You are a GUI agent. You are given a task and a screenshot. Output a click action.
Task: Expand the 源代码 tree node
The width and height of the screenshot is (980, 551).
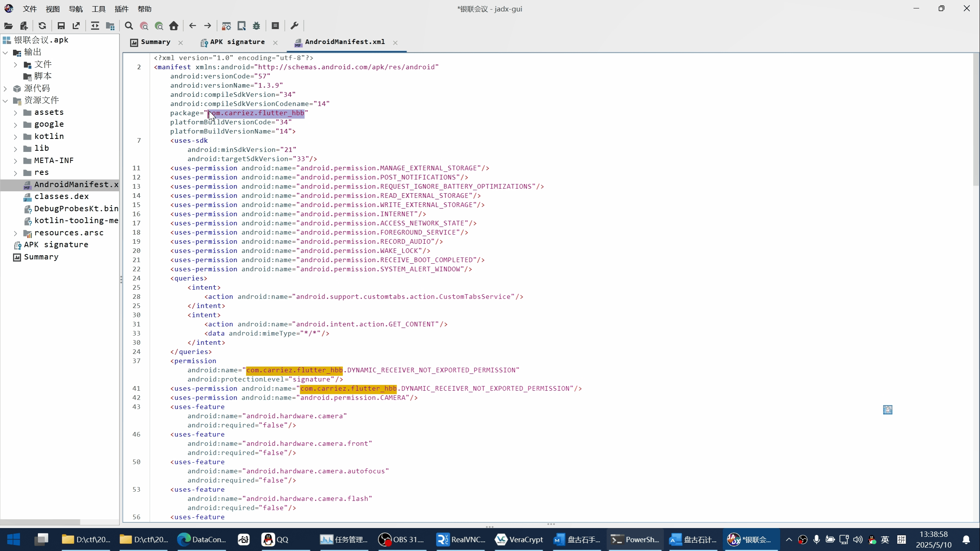[5, 89]
